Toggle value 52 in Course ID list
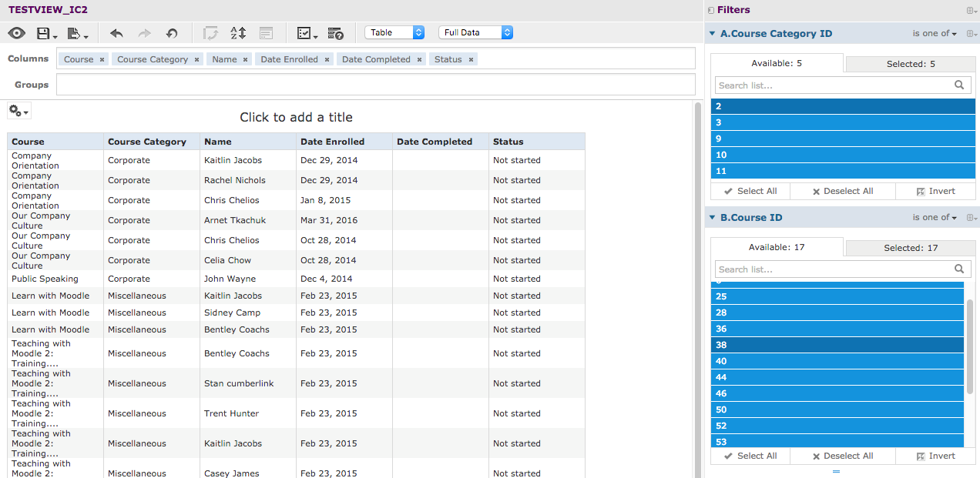This screenshot has width=980, height=478. click(837, 426)
